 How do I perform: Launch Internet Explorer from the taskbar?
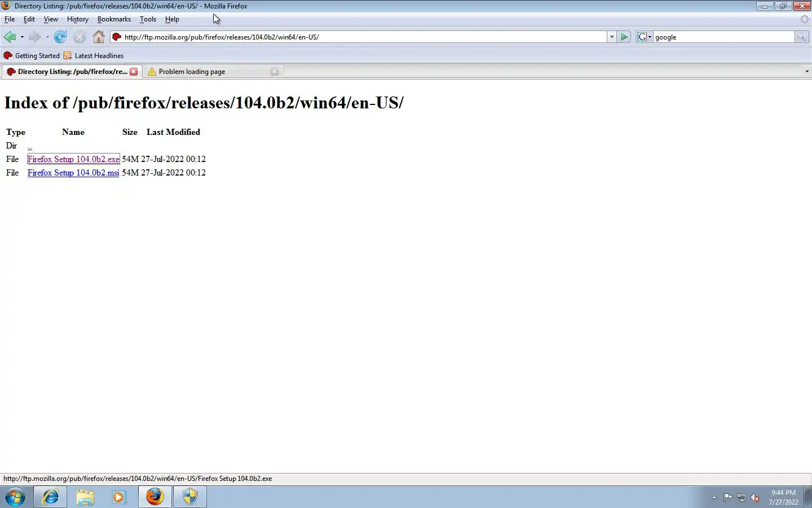tap(51, 497)
